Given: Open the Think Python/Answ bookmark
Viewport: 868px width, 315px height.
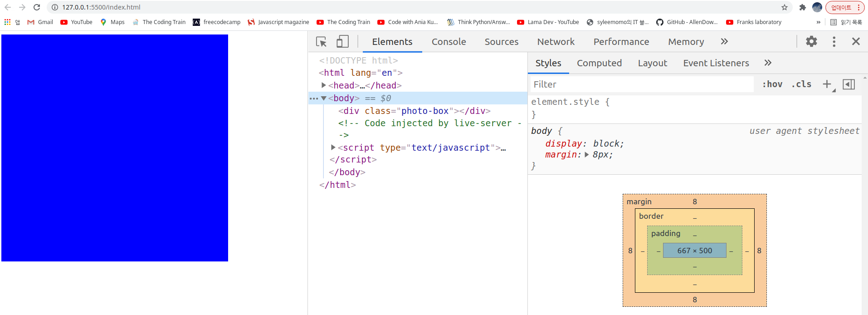Looking at the screenshot, I should [x=478, y=22].
